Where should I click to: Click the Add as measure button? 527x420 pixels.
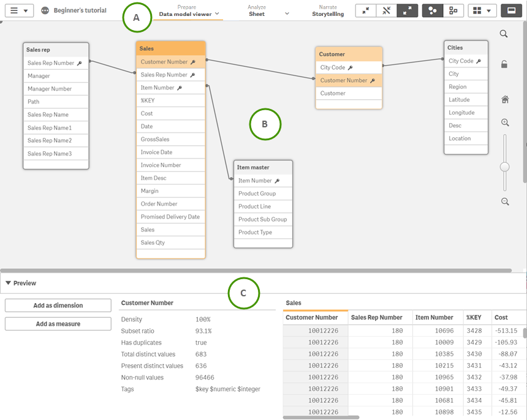(x=58, y=323)
